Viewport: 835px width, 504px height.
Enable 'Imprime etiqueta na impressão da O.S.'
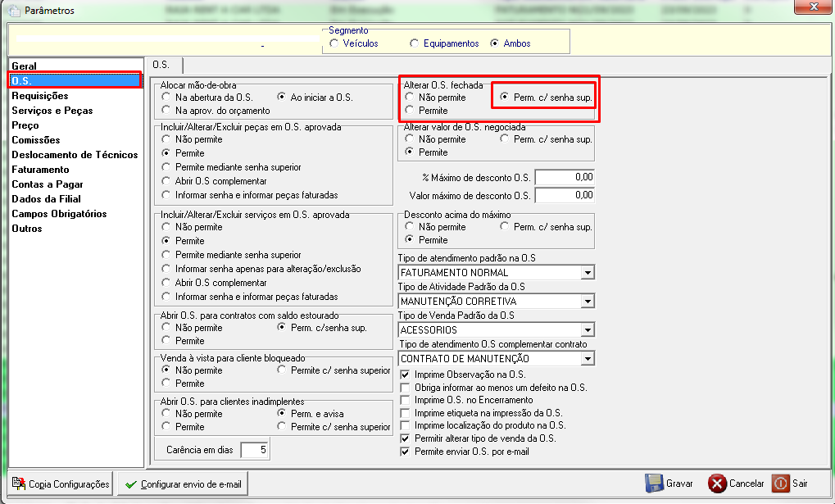406,413
